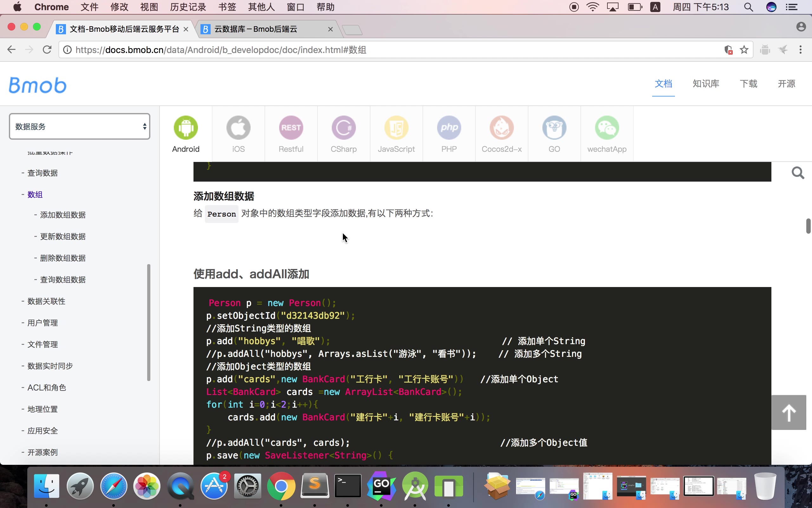Screen dimensions: 812x508
Task: Open the 下载 navigation tab
Action: point(749,84)
